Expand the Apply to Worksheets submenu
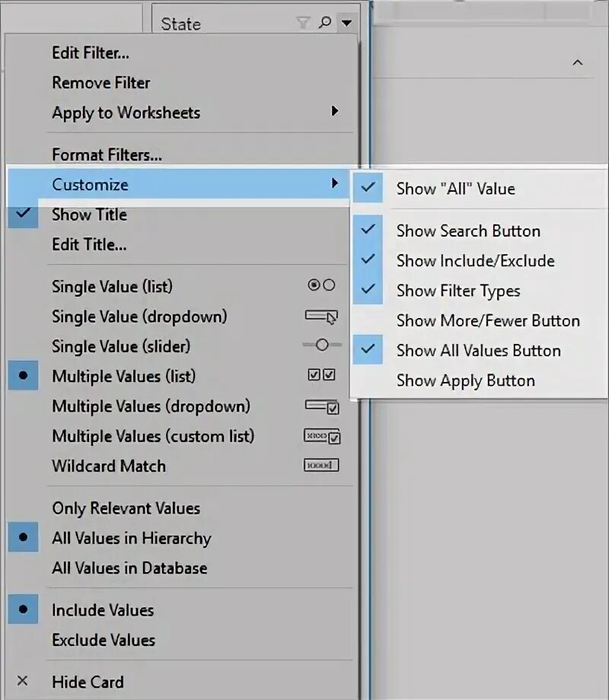 click(x=333, y=112)
